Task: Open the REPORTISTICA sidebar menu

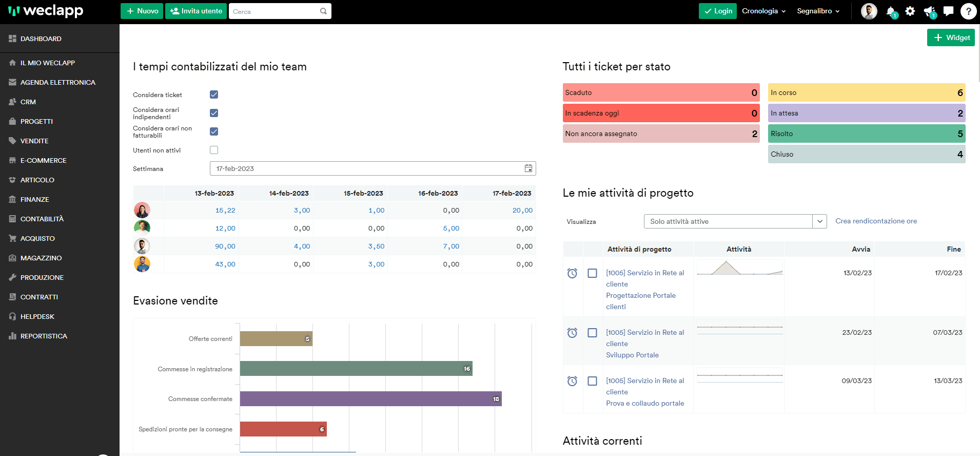Action: [x=60, y=336]
